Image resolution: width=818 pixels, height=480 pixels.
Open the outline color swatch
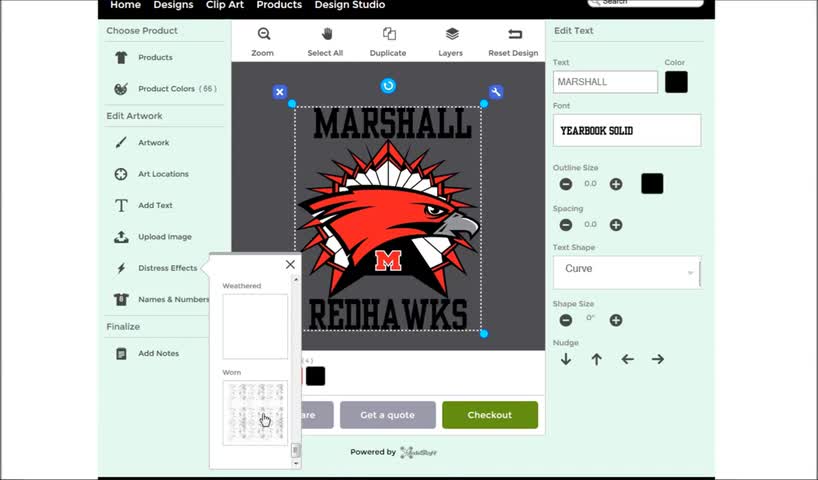(x=652, y=184)
